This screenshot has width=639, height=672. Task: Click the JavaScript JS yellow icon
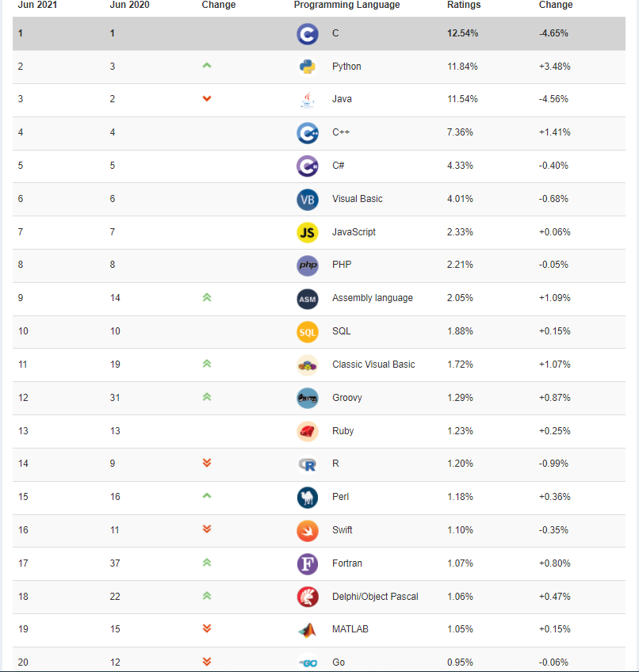click(307, 232)
